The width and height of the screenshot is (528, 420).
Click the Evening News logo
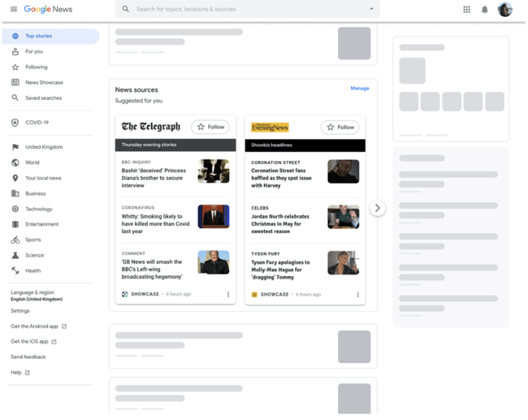coord(270,128)
